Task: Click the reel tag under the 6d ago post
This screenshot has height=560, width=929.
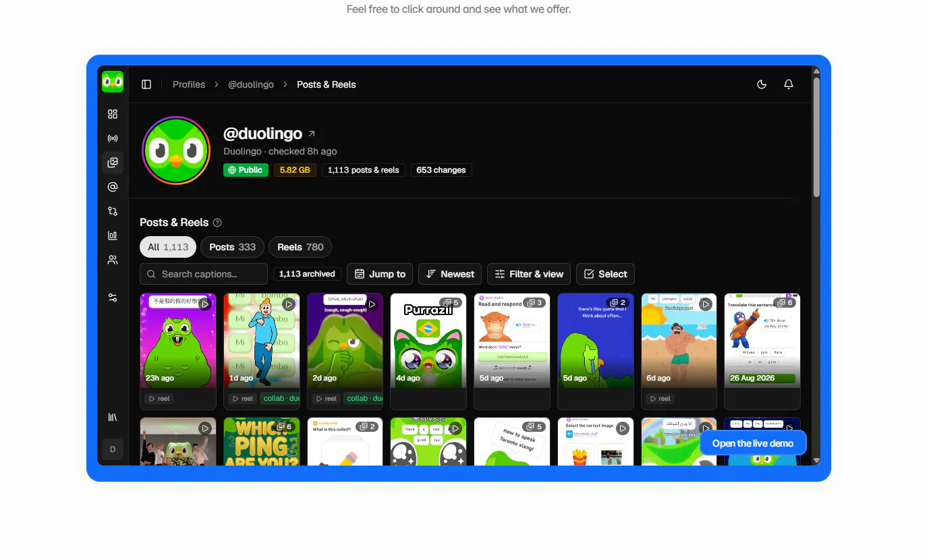Action: (660, 399)
